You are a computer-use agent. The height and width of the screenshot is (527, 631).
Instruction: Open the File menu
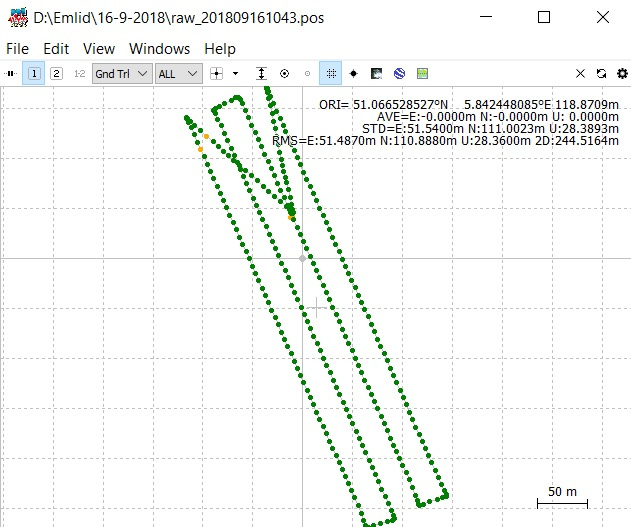pos(17,49)
